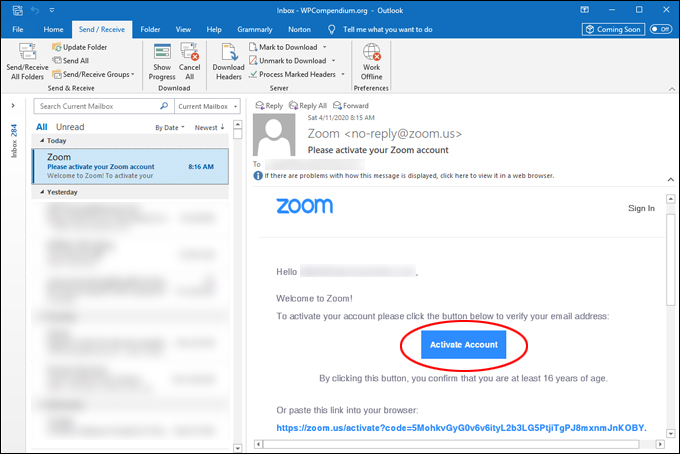Toggle the Coming Soon Off switch
The image size is (680, 454).
(661, 29)
